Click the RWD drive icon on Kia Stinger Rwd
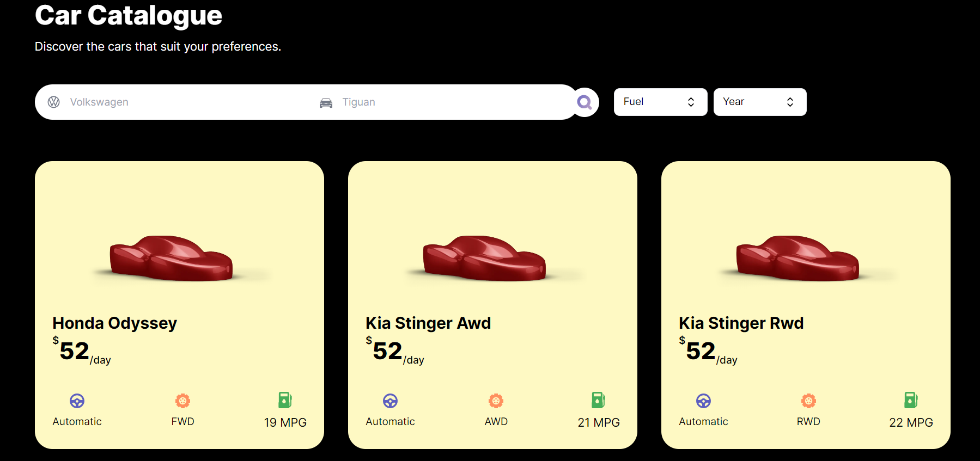980x461 pixels. (808, 401)
